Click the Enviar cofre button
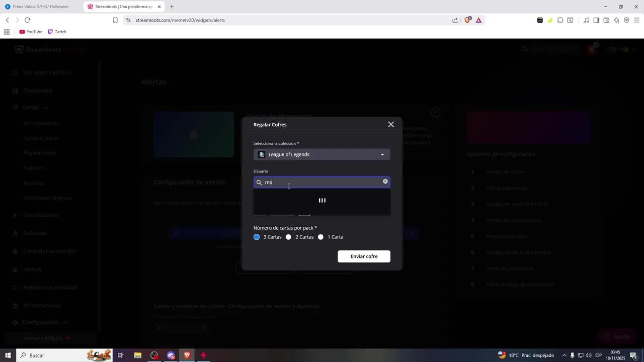This screenshot has width=644, height=362. pos(364,256)
